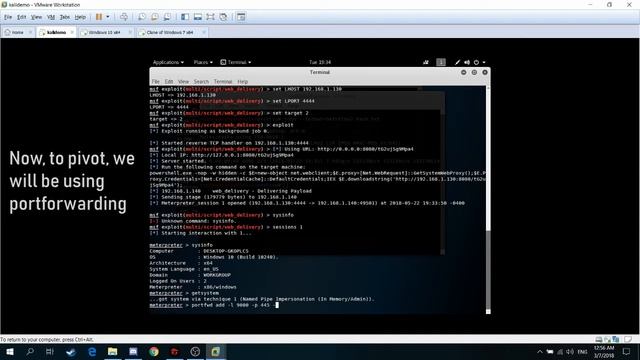Click the Kali power icon
This screenshot has height=360, width=640.
[x=476, y=62]
